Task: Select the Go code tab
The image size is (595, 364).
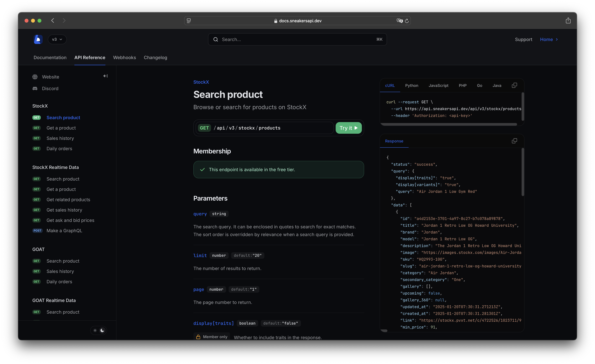Action: (x=479, y=86)
